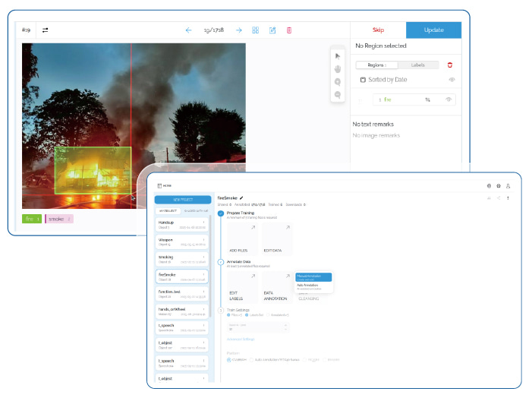Viewport: 532px width, 401px height.
Task: Click the pencil icon next to fireSmoke
Action: click(x=241, y=197)
